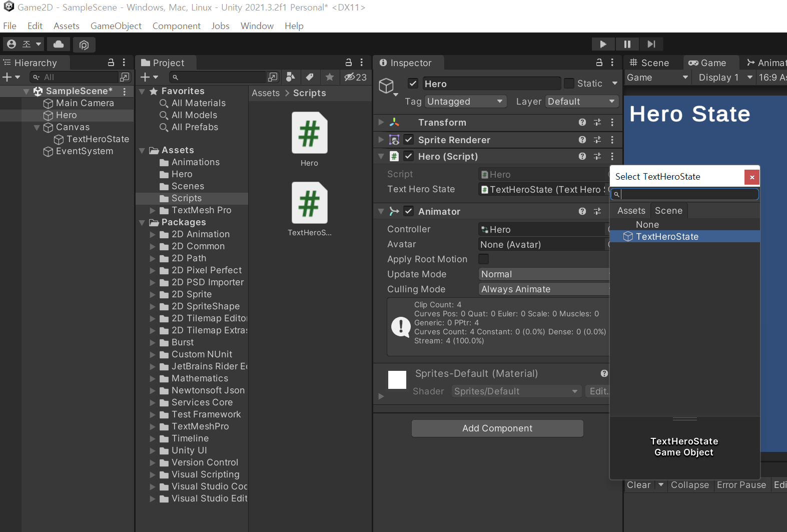Toggle hidden packages visibility count icon
Image resolution: width=787 pixels, height=532 pixels.
pyautogui.click(x=355, y=77)
